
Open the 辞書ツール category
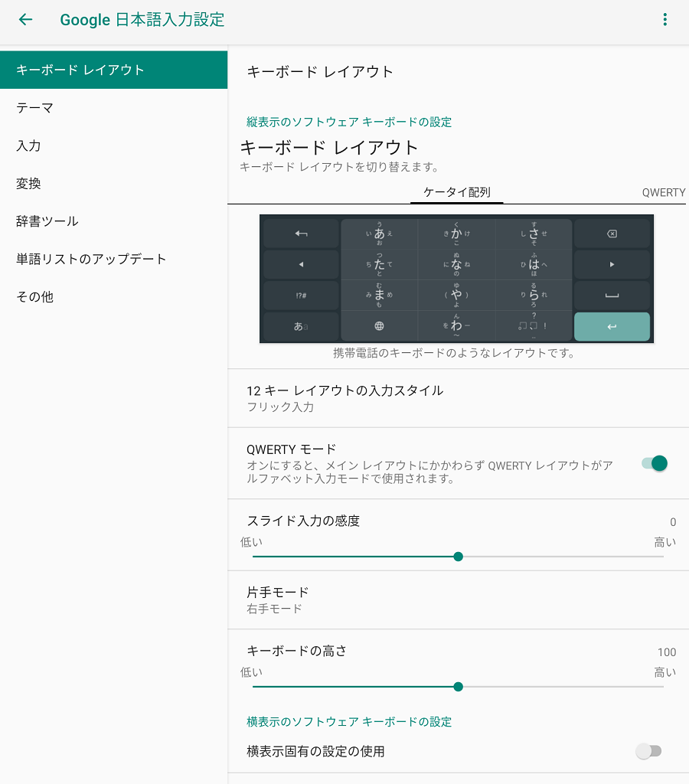114,221
